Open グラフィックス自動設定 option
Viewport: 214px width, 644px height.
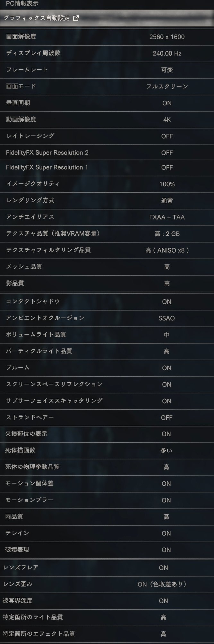107,18
